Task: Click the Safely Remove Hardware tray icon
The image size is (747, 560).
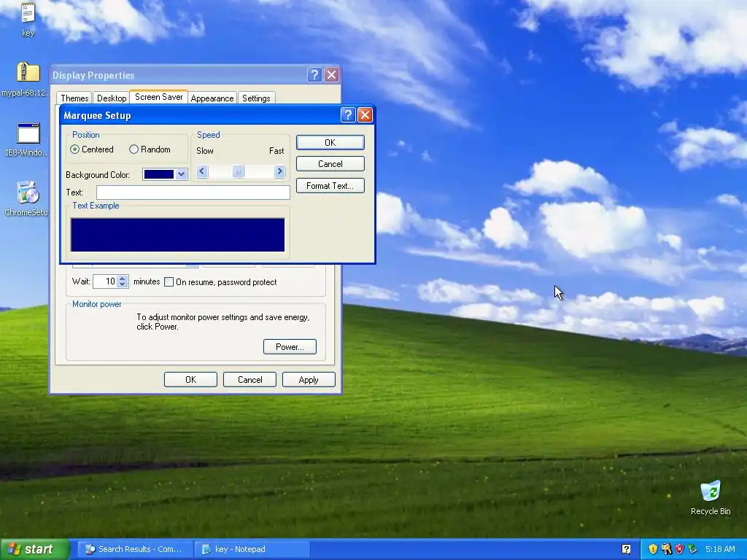Action: click(693, 549)
